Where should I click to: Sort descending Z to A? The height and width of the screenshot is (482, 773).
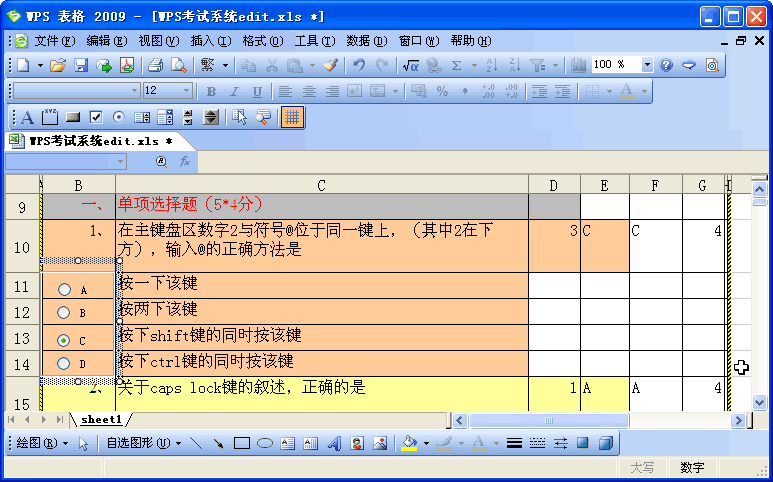(x=514, y=65)
